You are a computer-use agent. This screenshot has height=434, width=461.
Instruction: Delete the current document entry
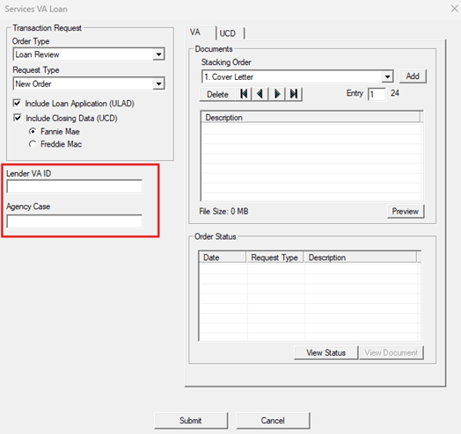click(217, 94)
